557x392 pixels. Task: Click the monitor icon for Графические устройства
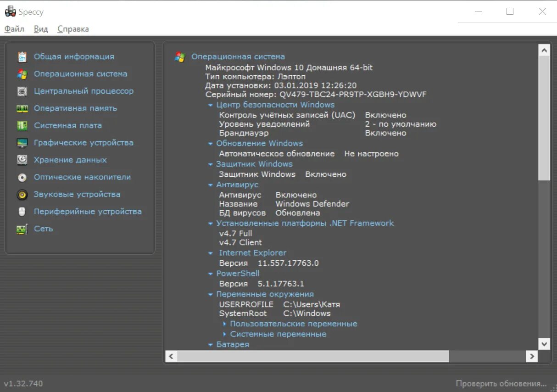tap(22, 143)
